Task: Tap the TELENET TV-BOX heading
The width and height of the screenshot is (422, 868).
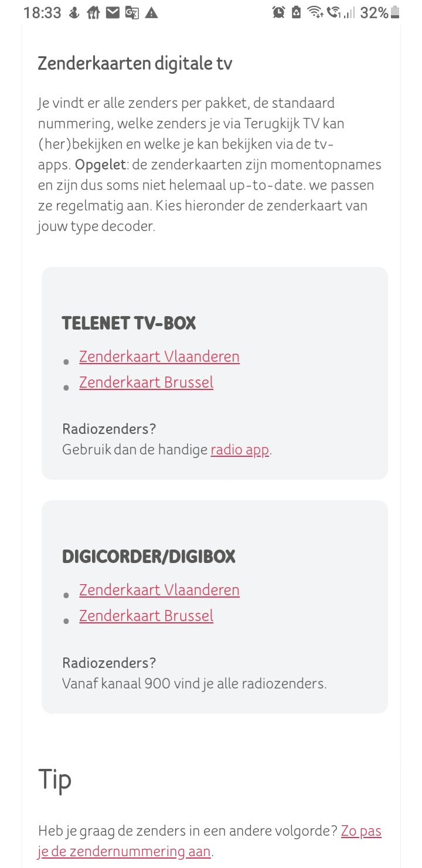Action: pos(129,323)
